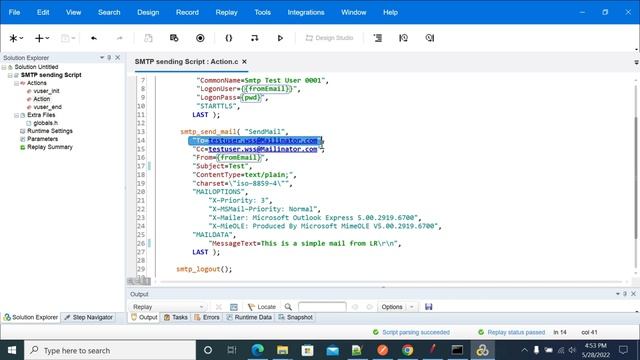Viewport: 640px width, 360px height.
Task: Click the save output floppy disk icon
Action: pyautogui.click(x=428, y=307)
